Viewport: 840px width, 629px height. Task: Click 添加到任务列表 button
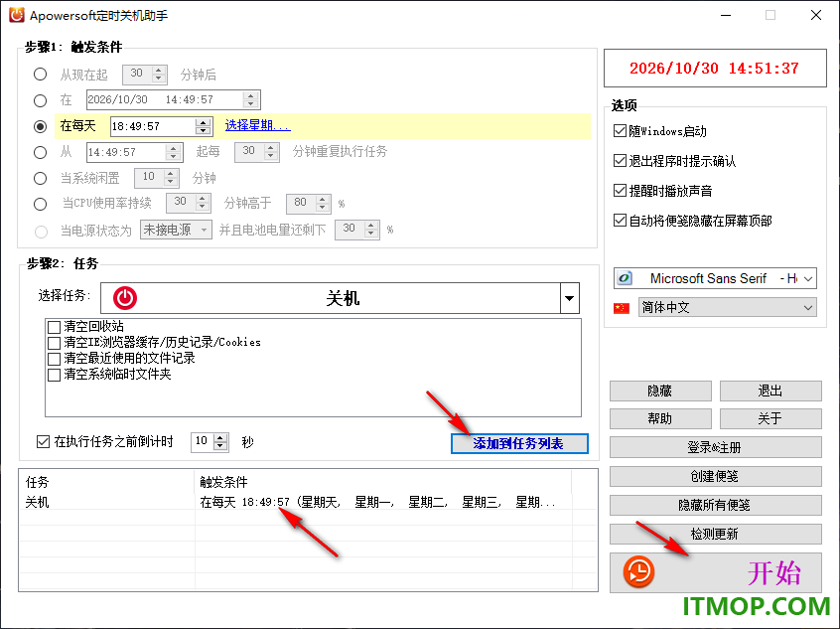point(519,443)
